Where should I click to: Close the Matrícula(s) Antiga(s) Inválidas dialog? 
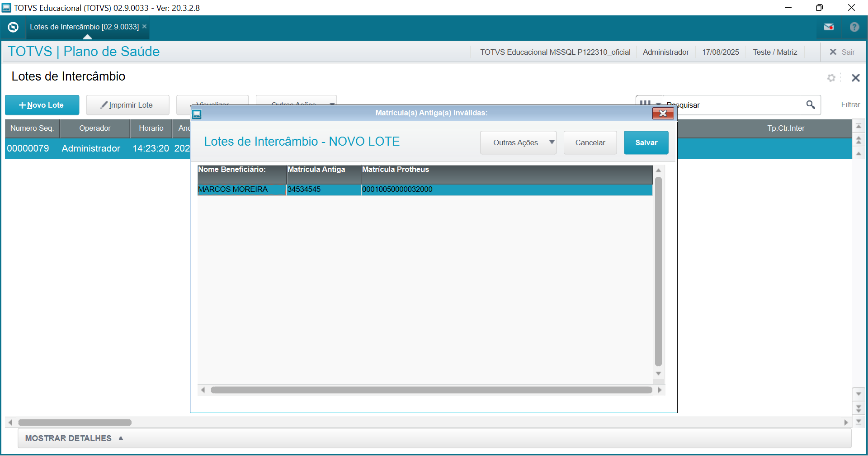[663, 113]
